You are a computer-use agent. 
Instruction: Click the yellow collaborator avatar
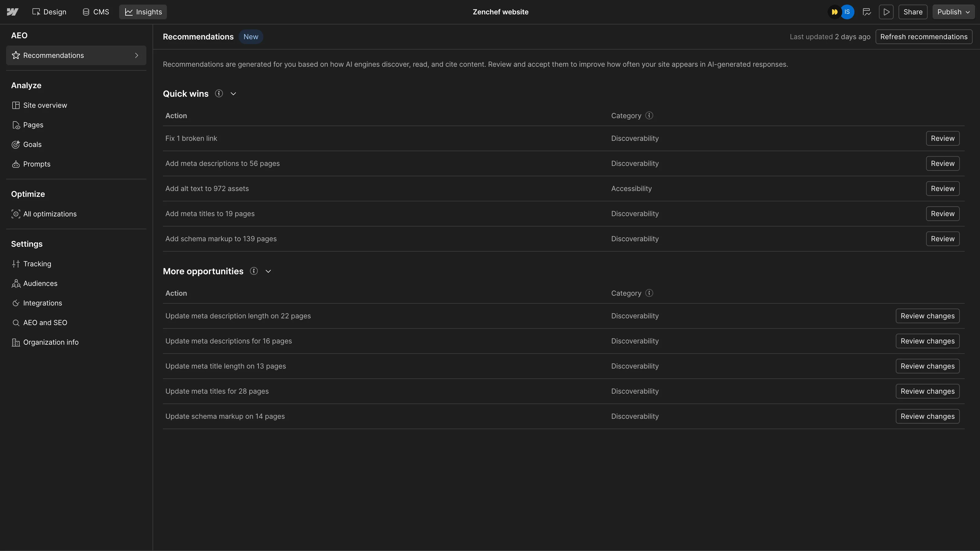(x=834, y=12)
